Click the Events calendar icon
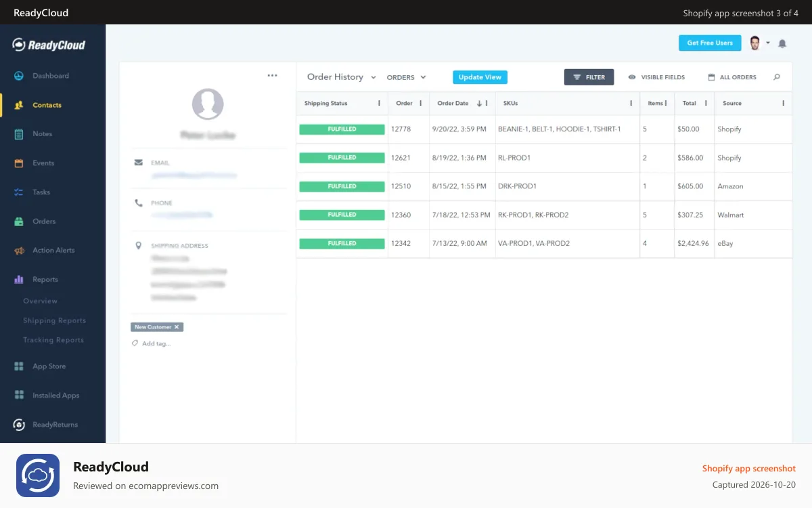The width and height of the screenshot is (812, 508). (x=19, y=163)
